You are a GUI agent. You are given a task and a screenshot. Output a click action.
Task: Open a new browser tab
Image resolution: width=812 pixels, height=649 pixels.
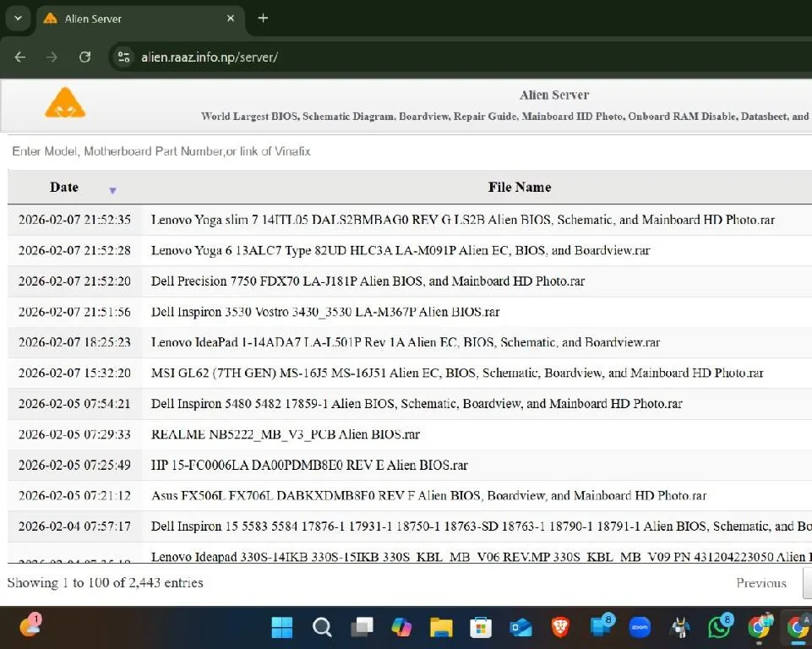263,18
